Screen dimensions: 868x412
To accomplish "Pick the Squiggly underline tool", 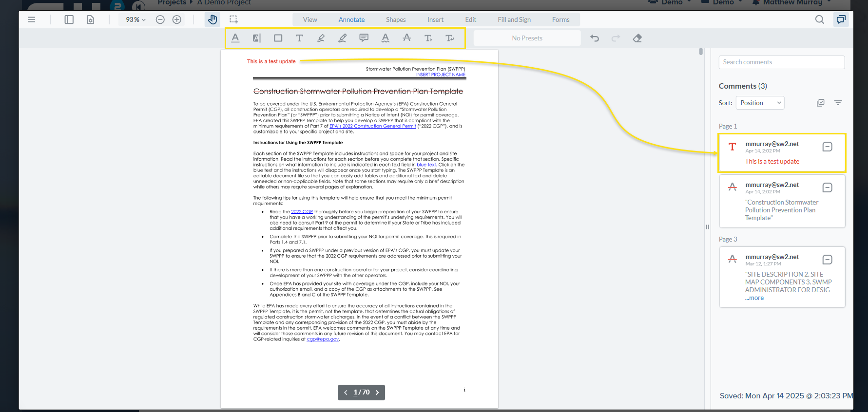I will point(385,38).
